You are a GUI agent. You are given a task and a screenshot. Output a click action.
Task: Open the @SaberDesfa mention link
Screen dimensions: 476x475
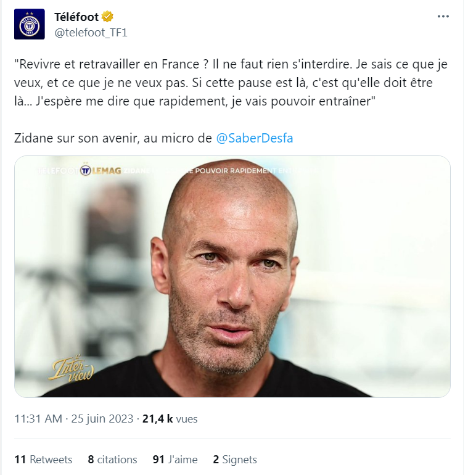tap(255, 138)
